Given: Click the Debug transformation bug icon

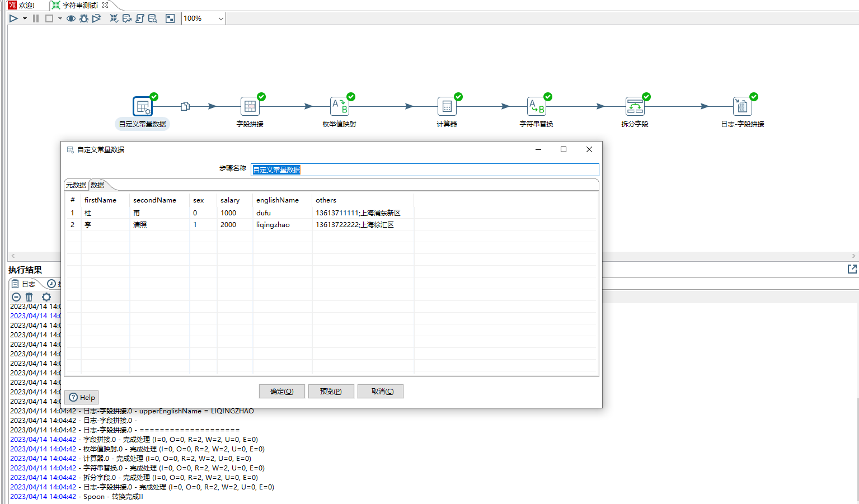Looking at the screenshot, I should pos(84,18).
